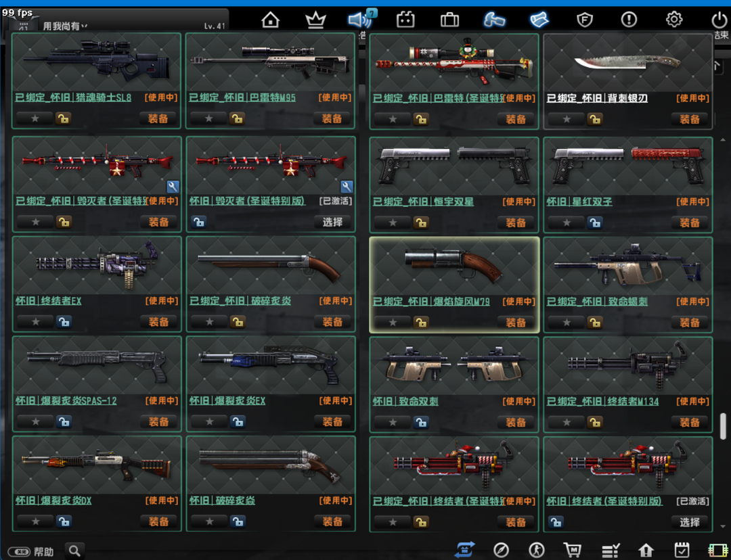Click the home icon in top toolbar
Viewport: 731px width, 560px height.
coord(270,20)
